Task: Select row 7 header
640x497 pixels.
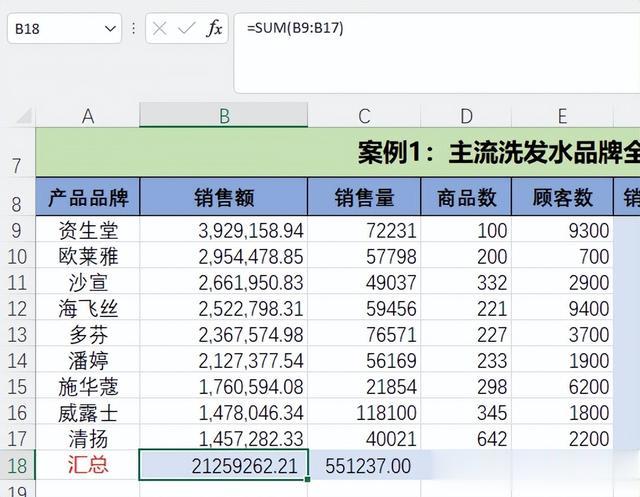Action: click(18, 152)
